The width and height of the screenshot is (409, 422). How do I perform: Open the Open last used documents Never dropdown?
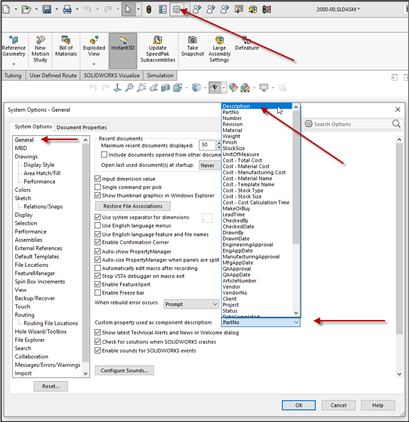click(x=210, y=165)
